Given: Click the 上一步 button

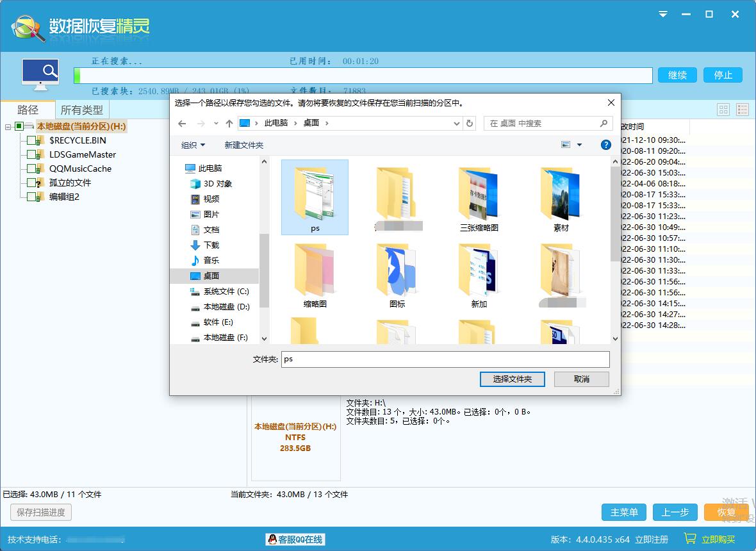Looking at the screenshot, I should 675,513.
